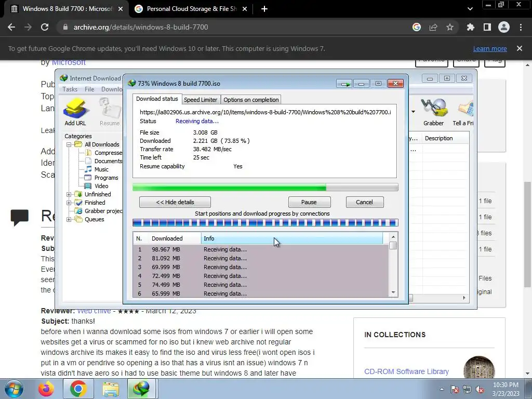
Task: Click the page vertical scrollbar in Chrome
Action: [528, 234]
